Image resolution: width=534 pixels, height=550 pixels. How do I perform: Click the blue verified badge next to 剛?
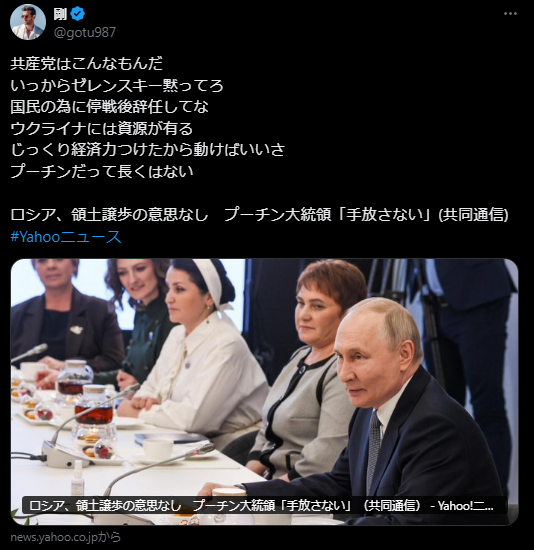[x=78, y=14]
